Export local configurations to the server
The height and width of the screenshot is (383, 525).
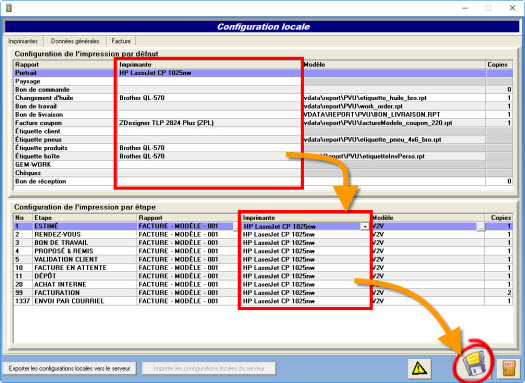pyautogui.click(x=69, y=369)
